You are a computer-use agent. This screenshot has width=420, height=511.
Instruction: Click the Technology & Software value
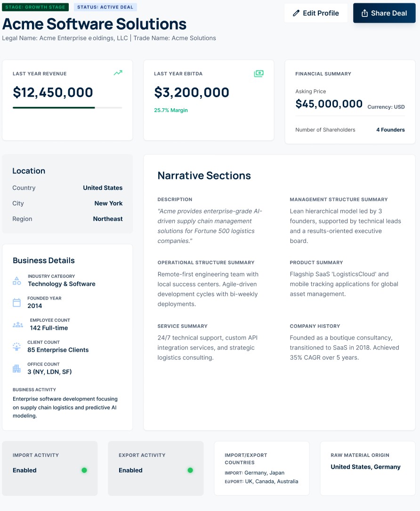point(62,284)
